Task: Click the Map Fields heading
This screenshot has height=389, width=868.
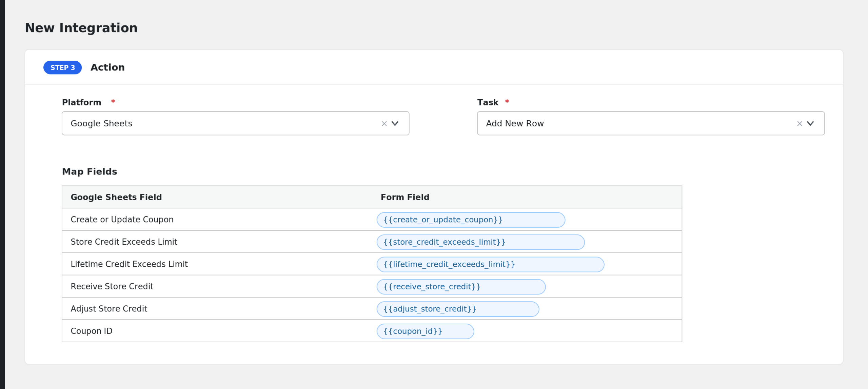Action: click(90, 172)
